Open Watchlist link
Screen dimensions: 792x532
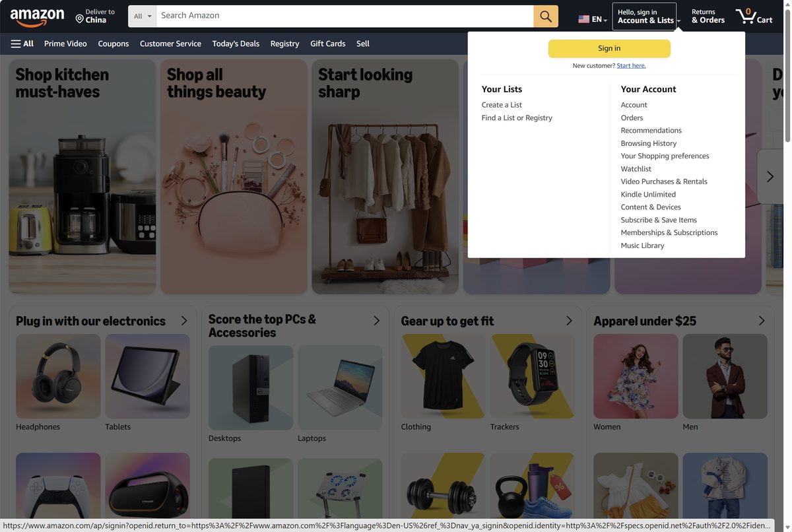pyautogui.click(x=636, y=169)
